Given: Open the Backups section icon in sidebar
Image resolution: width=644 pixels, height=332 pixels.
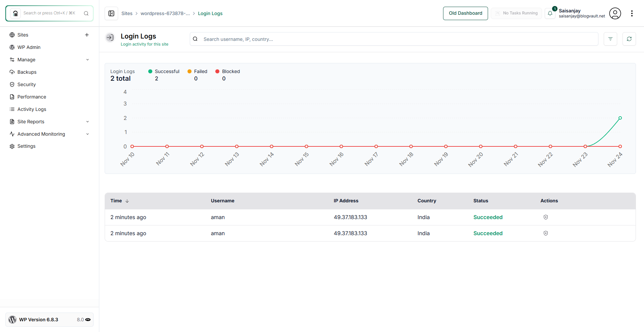Looking at the screenshot, I should point(12,72).
